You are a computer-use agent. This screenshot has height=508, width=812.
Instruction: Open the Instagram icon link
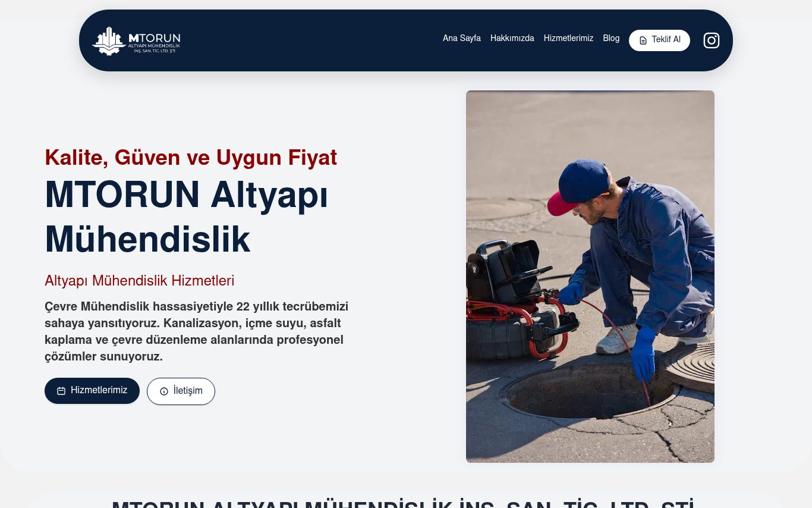(712, 40)
